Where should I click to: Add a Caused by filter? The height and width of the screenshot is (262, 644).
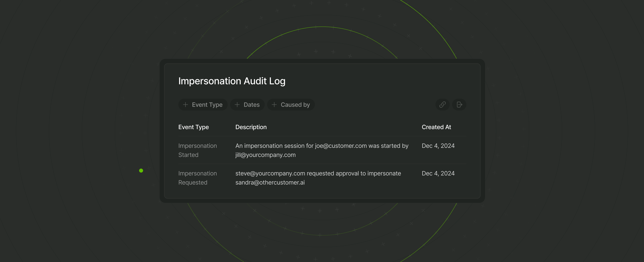pos(291,105)
